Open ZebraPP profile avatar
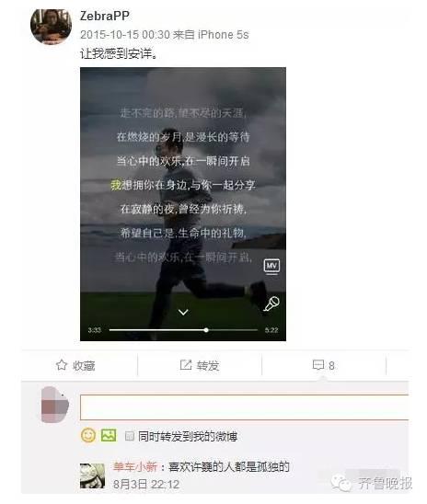 52,27
